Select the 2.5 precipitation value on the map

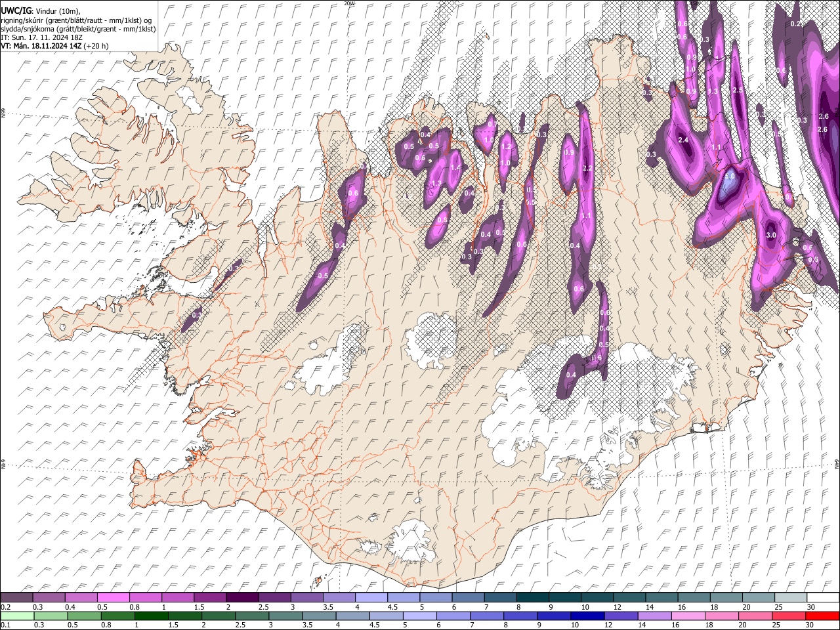[x=737, y=90]
